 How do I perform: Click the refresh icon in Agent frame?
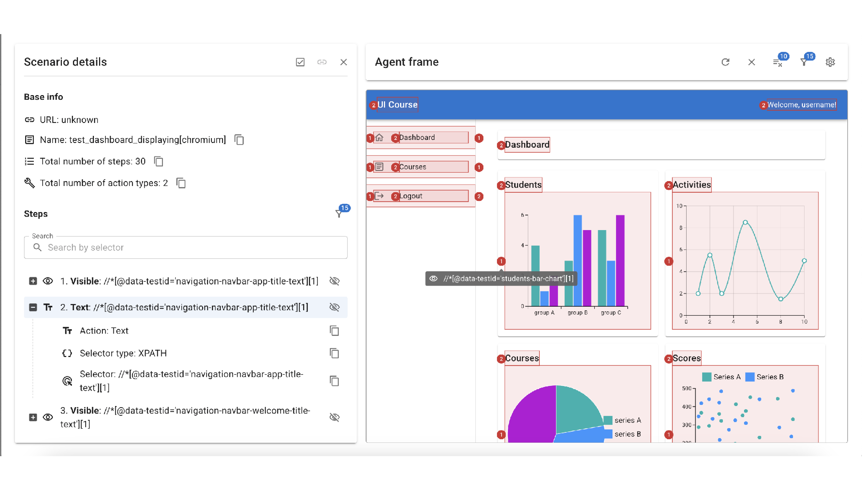click(x=725, y=62)
